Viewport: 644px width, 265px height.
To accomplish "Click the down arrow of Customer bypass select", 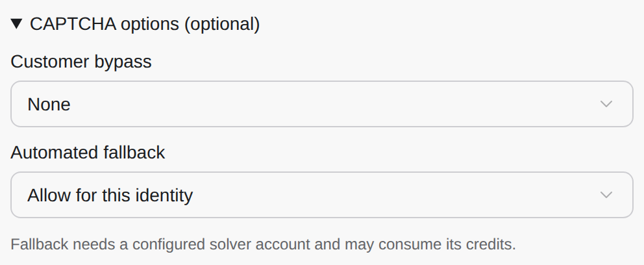I will pyautogui.click(x=606, y=104).
